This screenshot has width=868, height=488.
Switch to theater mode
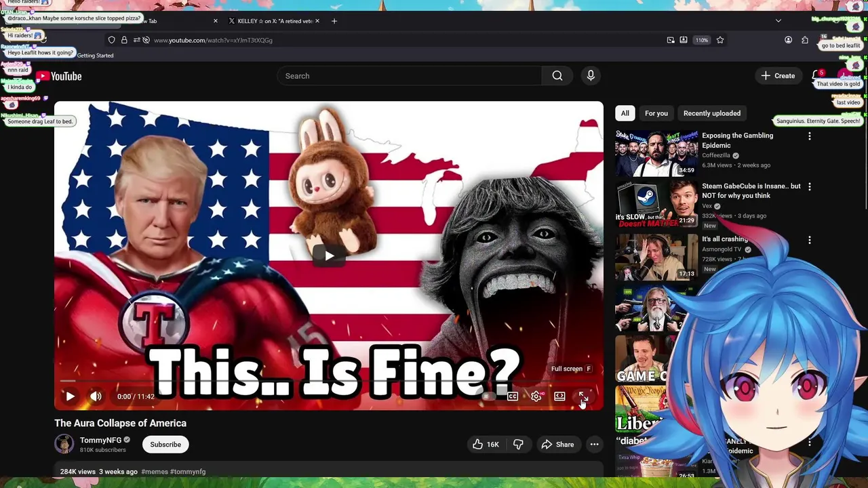[x=559, y=396]
